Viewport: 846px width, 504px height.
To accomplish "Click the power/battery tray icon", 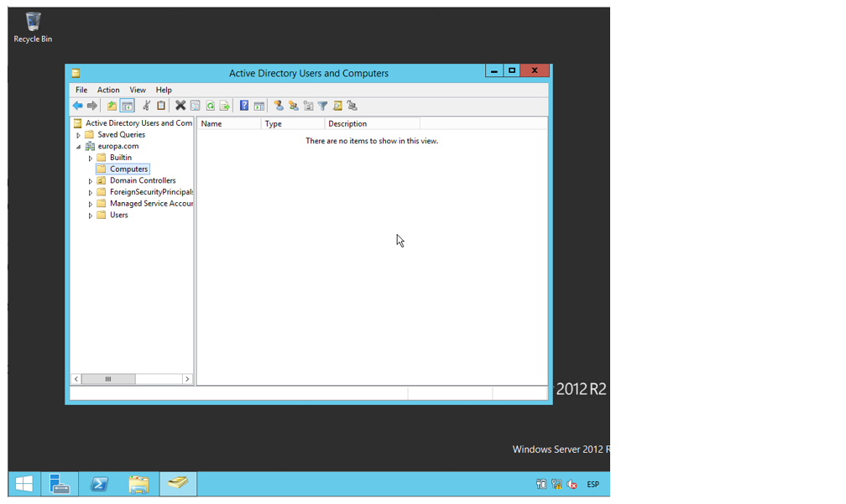I will click(x=541, y=484).
